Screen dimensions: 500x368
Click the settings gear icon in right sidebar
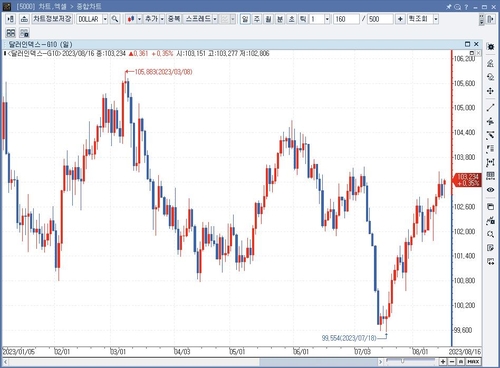[490, 47]
